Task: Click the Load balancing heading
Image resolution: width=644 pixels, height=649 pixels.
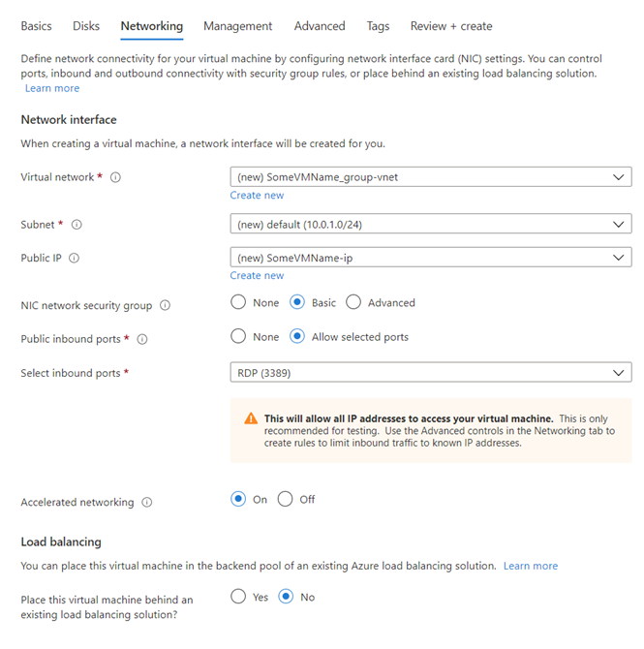Action: click(x=61, y=542)
